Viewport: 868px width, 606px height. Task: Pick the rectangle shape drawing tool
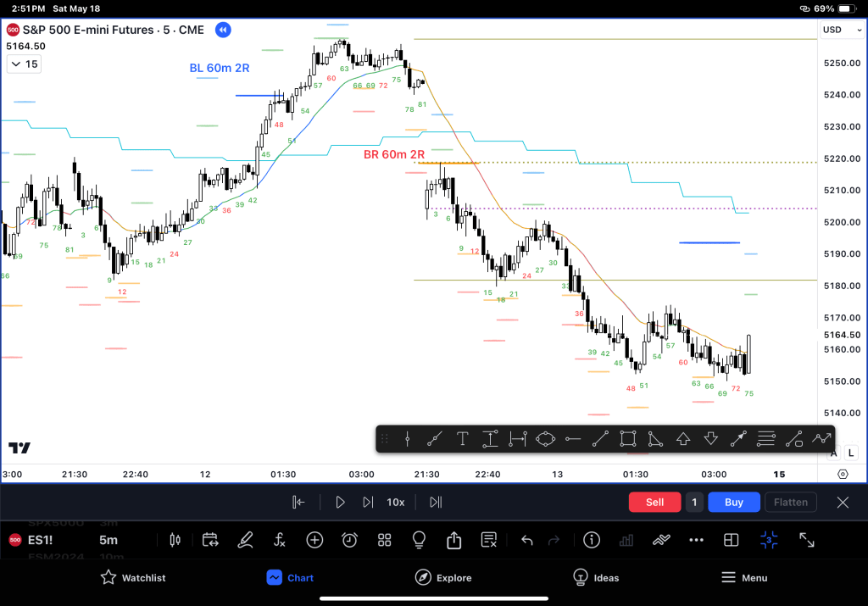[x=627, y=439]
